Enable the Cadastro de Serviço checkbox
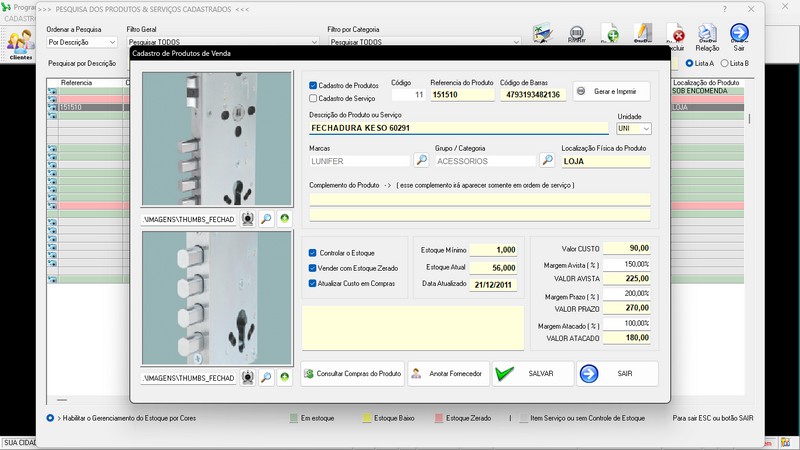The width and height of the screenshot is (800, 450). coord(314,98)
